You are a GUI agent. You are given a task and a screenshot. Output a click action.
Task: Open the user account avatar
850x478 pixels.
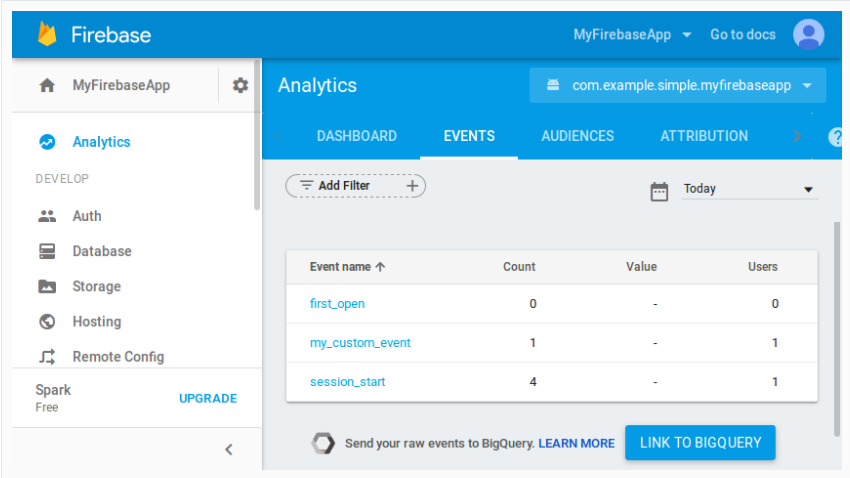(x=808, y=34)
